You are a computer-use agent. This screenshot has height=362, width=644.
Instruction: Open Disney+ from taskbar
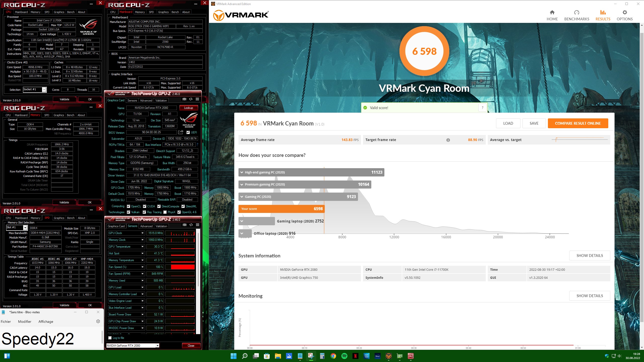[378, 356]
